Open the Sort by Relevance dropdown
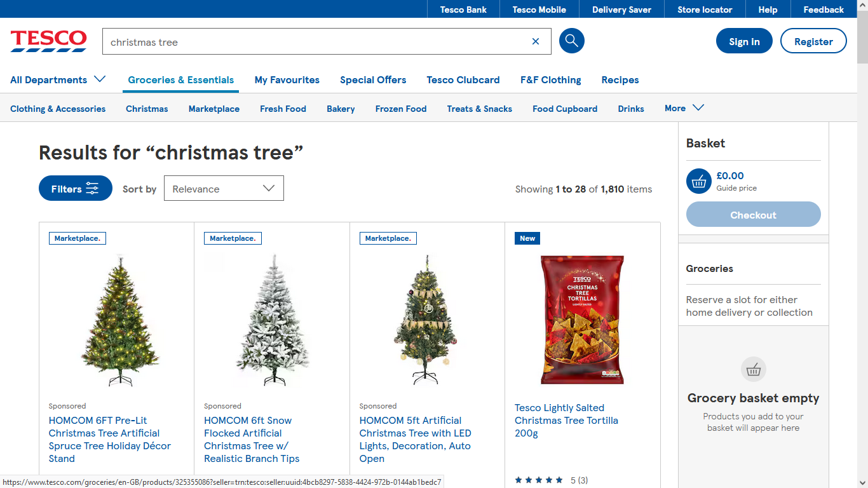The width and height of the screenshot is (868, 488). click(224, 188)
